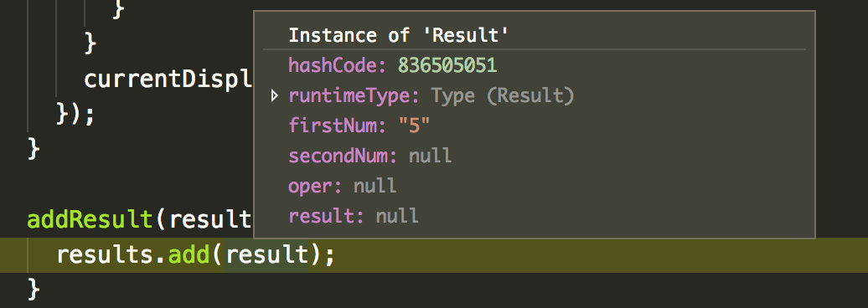Place cursor after the final closing brace
Screen dimensions: 868x308
42,288
